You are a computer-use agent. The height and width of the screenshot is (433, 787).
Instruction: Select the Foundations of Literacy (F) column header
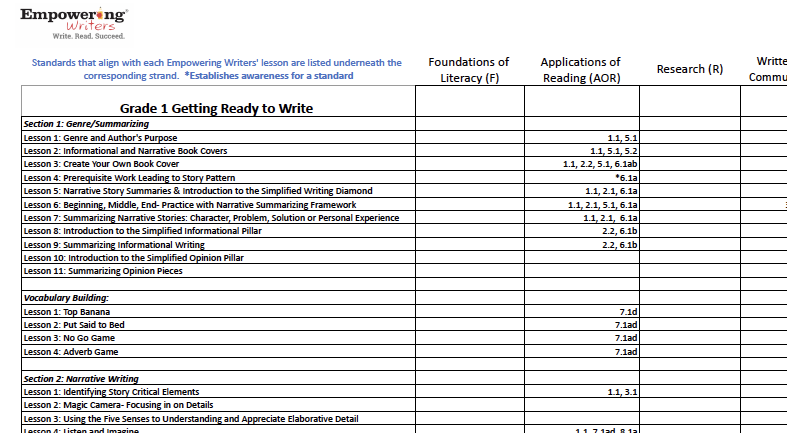pyautogui.click(x=468, y=69)
